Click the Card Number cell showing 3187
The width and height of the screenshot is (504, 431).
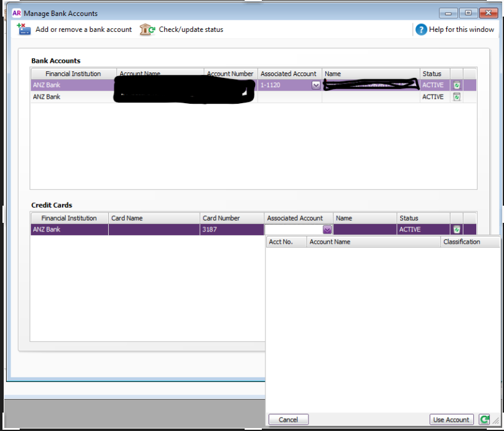click(231, 230)
